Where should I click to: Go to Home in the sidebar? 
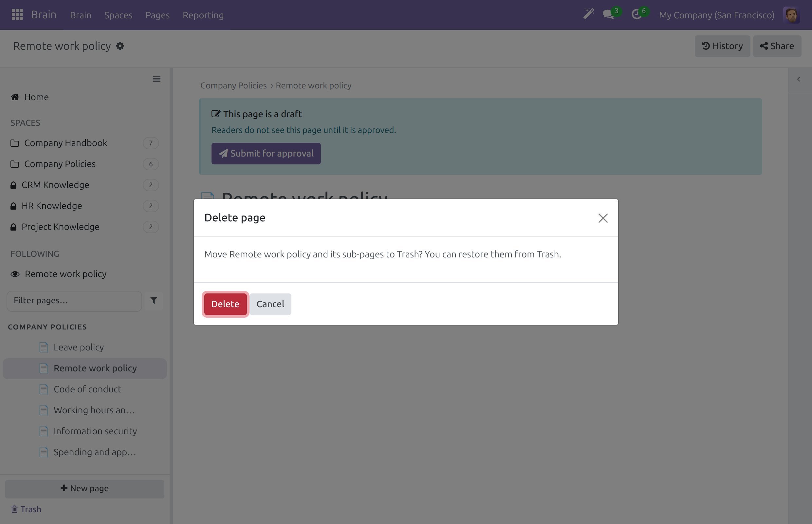click(x=85, y=97)
